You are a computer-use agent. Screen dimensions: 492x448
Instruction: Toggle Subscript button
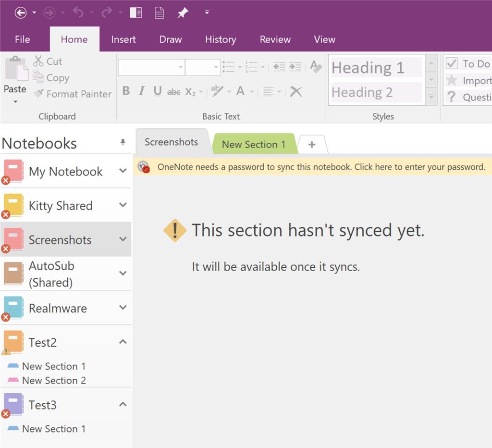tap(190, 92)
